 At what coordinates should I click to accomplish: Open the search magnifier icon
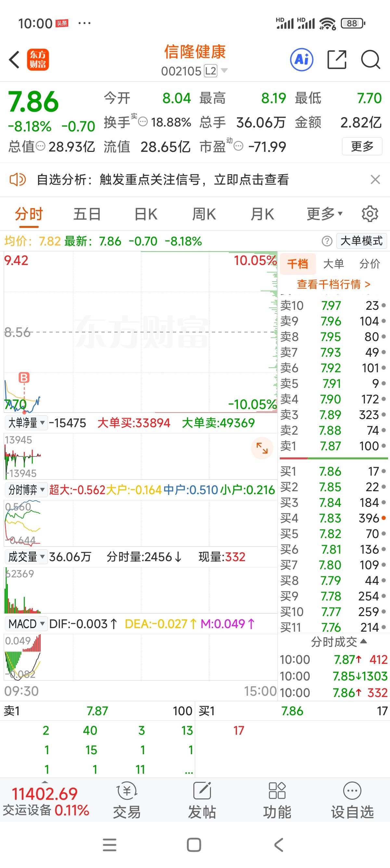[371, 59]
